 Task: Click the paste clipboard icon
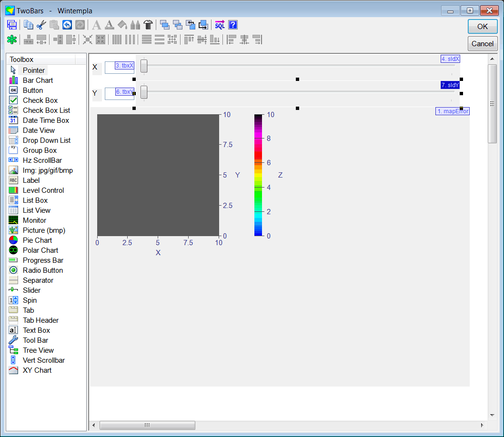(x=54, y=25)
